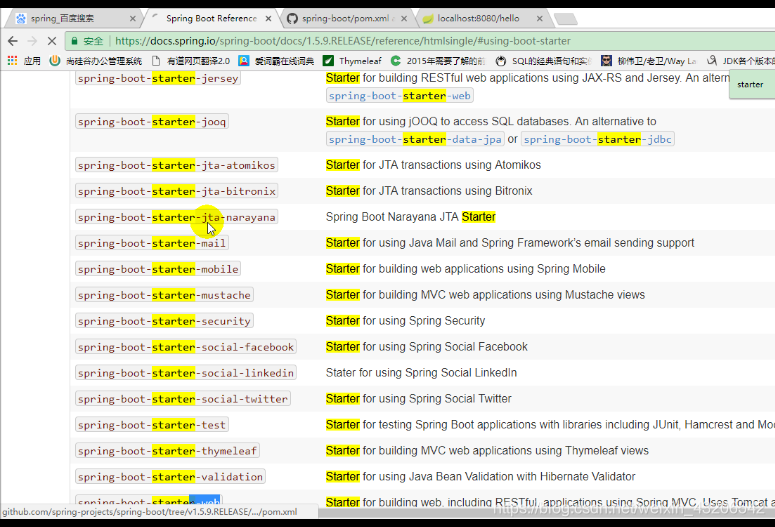Open the Thymeleaf bookmark
This screenshot has width=775, height=527.
tap(352, 61)
